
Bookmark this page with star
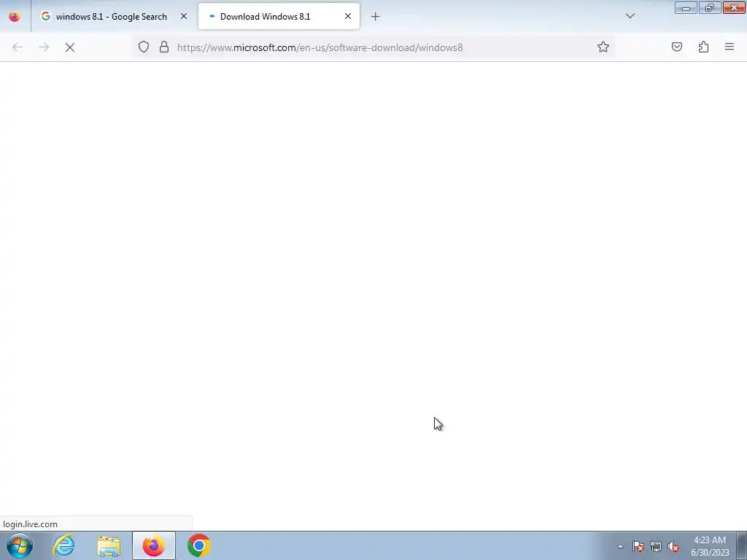tap(603, 47)
